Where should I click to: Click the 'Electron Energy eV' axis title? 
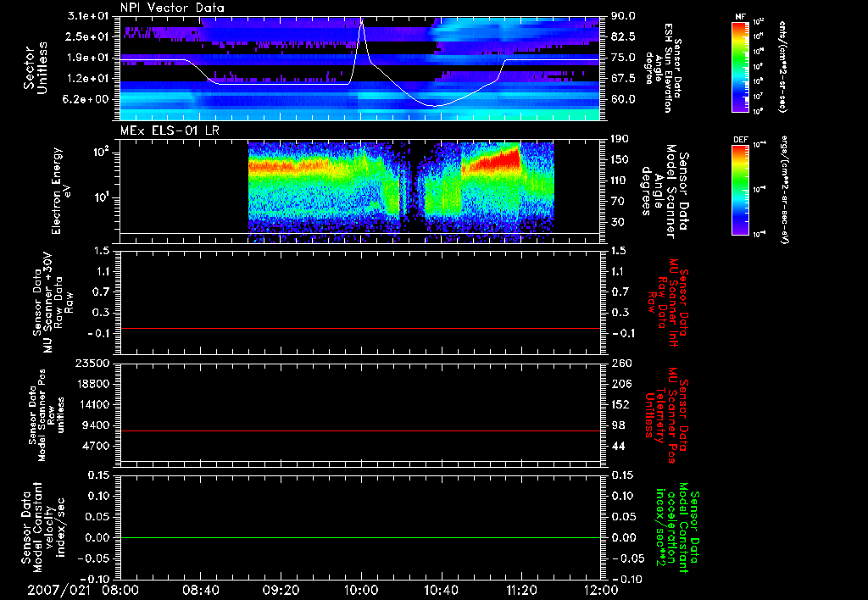(61, 191)
